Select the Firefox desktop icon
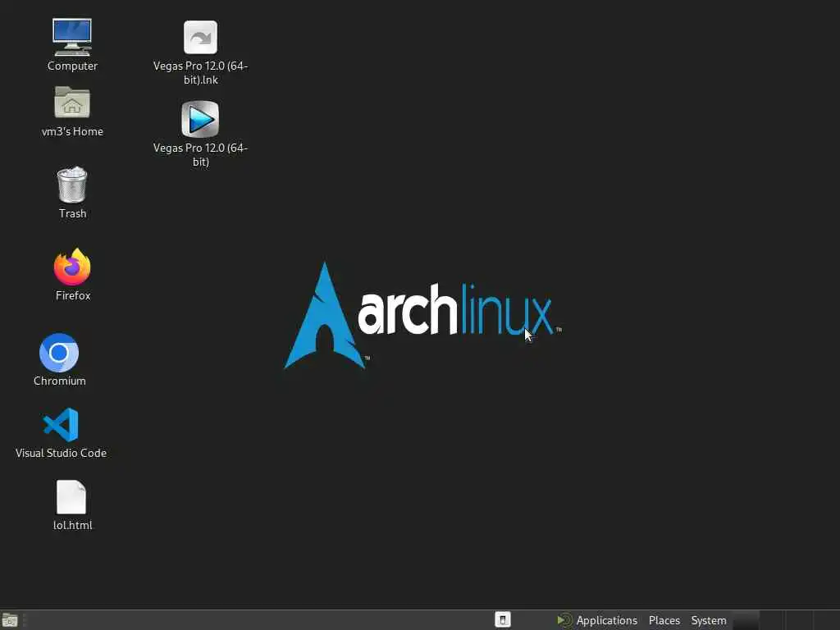Viewport: 840px width, 630px height. coord(72,267)
